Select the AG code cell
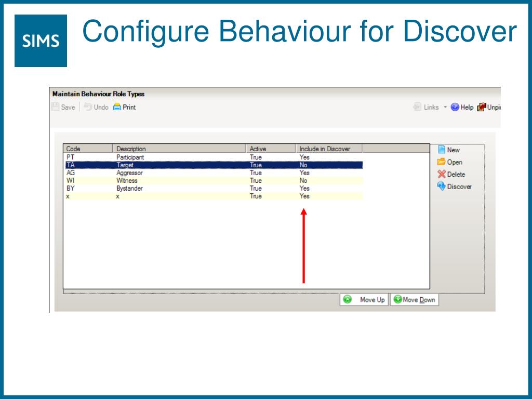Image resolution: width=532 pixels, height=399 pixels. pyautogui.click(x=71, y=172)
